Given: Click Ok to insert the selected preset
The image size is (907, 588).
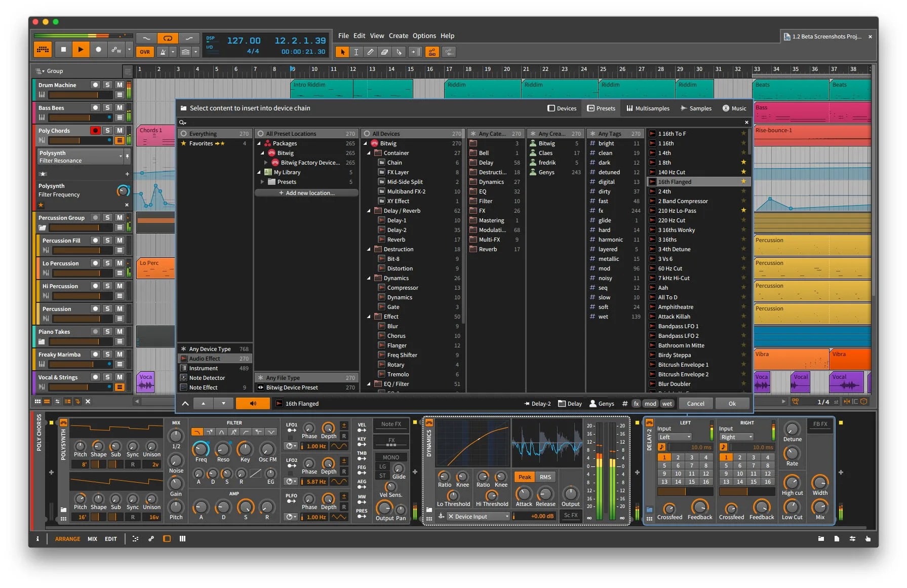Looking at the screenshot, I should 732,403.
